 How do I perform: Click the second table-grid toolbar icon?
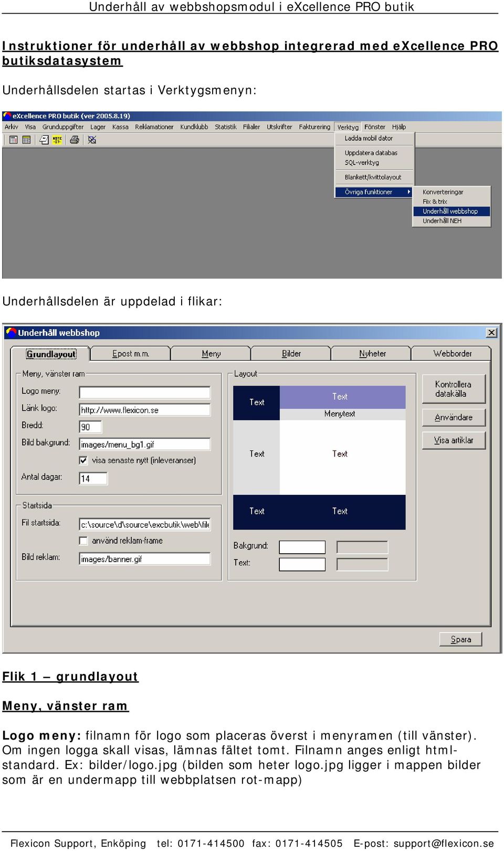(x=26, y=140)
